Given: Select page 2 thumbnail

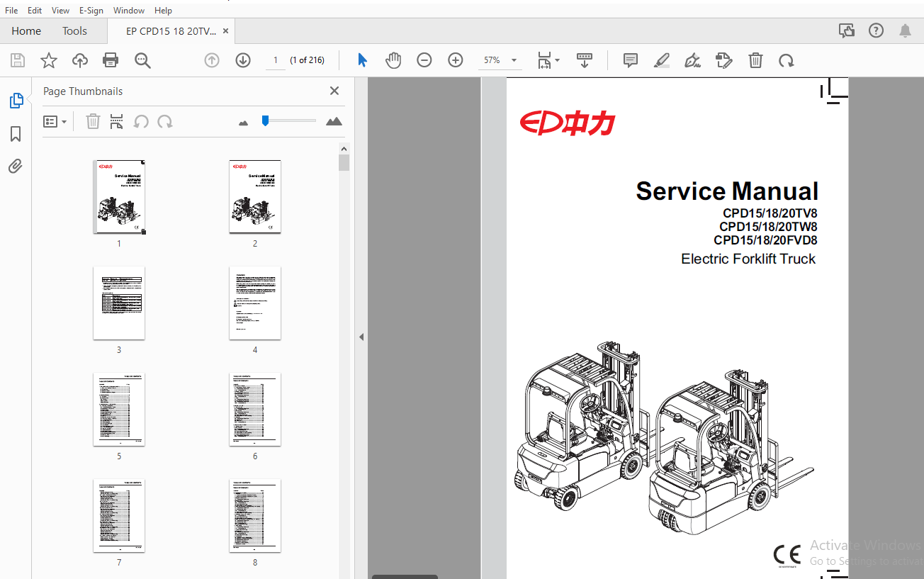Looking at the screenshot, I should 255,196.
